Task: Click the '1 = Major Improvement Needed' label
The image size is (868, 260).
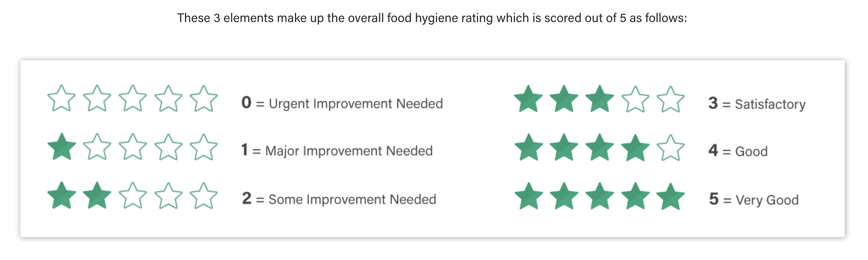Action: click(337, 151)
